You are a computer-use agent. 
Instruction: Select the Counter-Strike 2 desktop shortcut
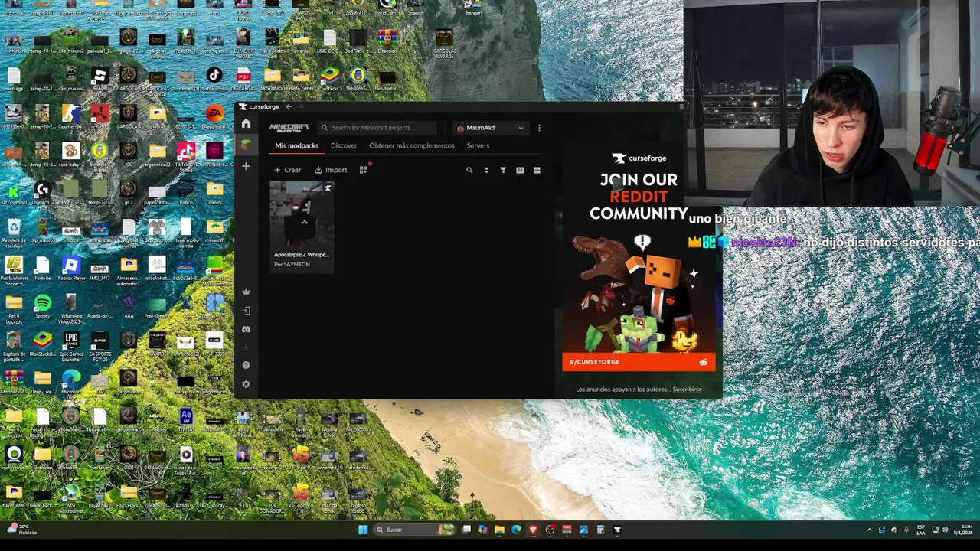(71, 117)
